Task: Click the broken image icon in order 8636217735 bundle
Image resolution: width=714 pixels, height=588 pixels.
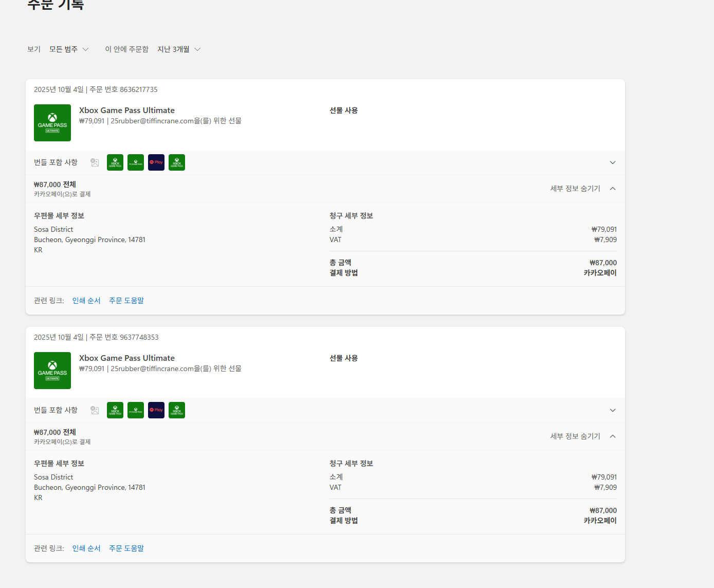Action: point(95,162)
